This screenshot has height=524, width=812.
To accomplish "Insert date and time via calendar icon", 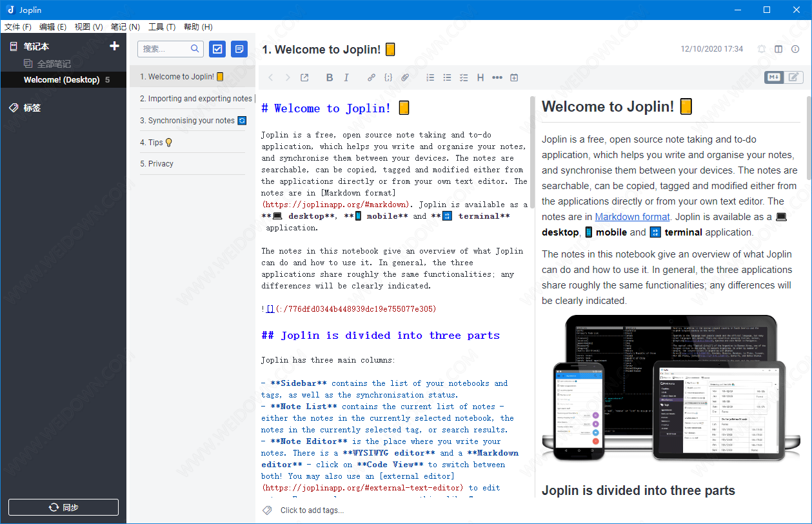I will point(514,77).
